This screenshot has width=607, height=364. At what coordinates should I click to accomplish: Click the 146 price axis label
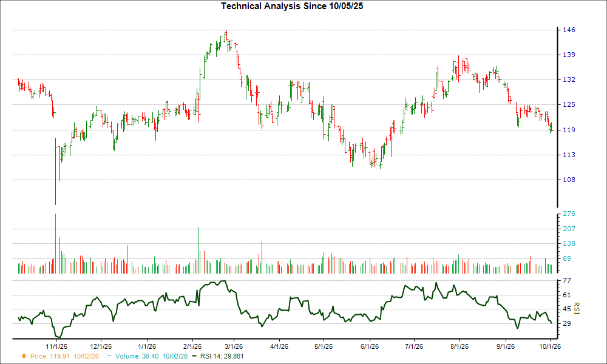(x=569, y=30)
